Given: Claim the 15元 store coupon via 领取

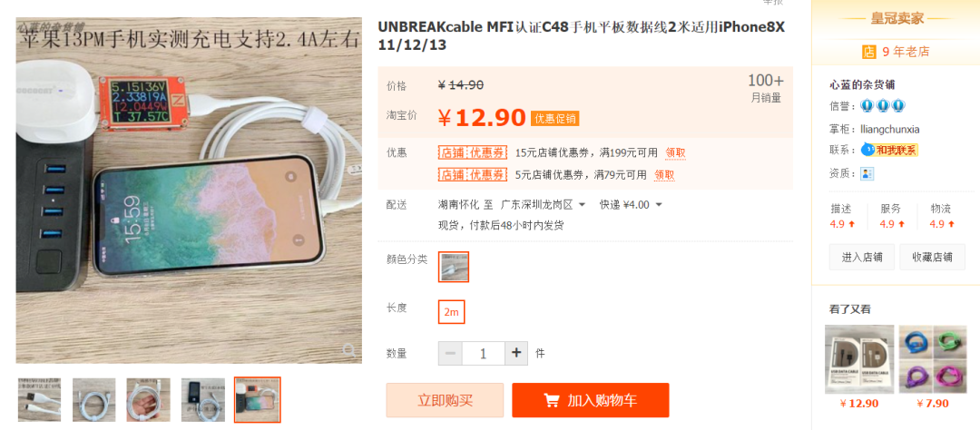Looking at the screenshot, I should pos(676,152).
